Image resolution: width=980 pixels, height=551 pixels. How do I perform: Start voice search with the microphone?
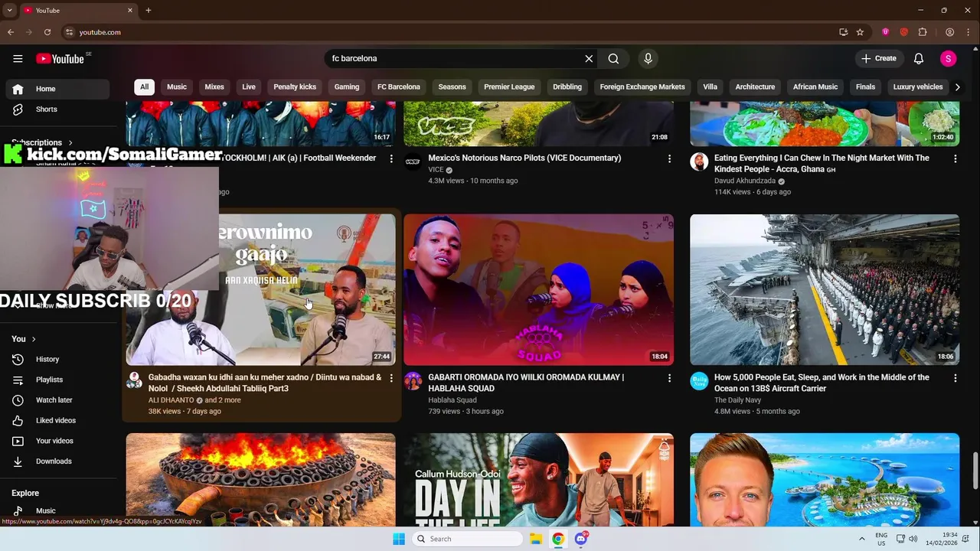tap(648, 58)
